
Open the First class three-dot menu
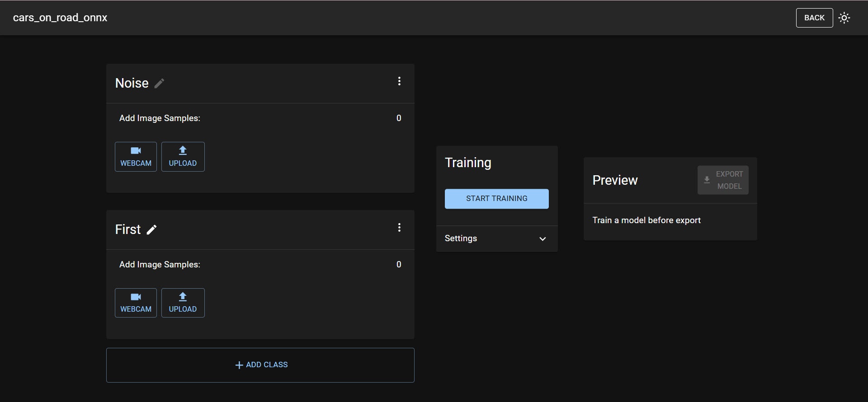pyautogui.click(x=399, y=228)
